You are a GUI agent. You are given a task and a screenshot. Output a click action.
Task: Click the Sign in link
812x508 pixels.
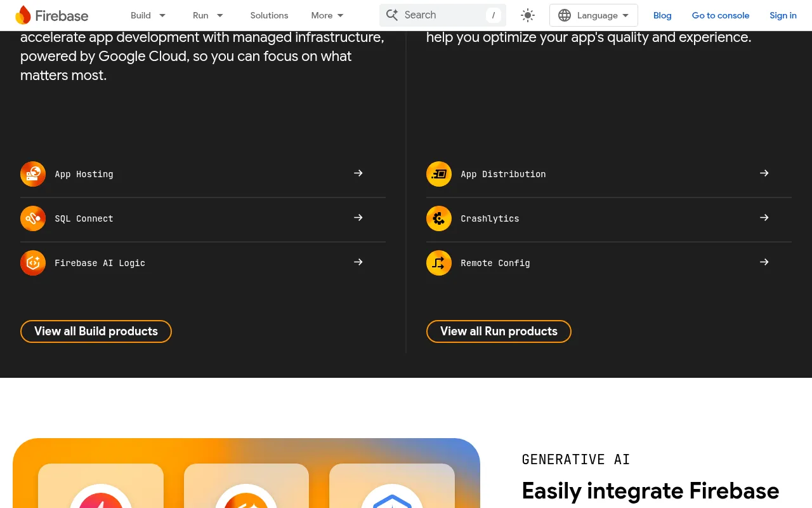[x=783, y=15]
